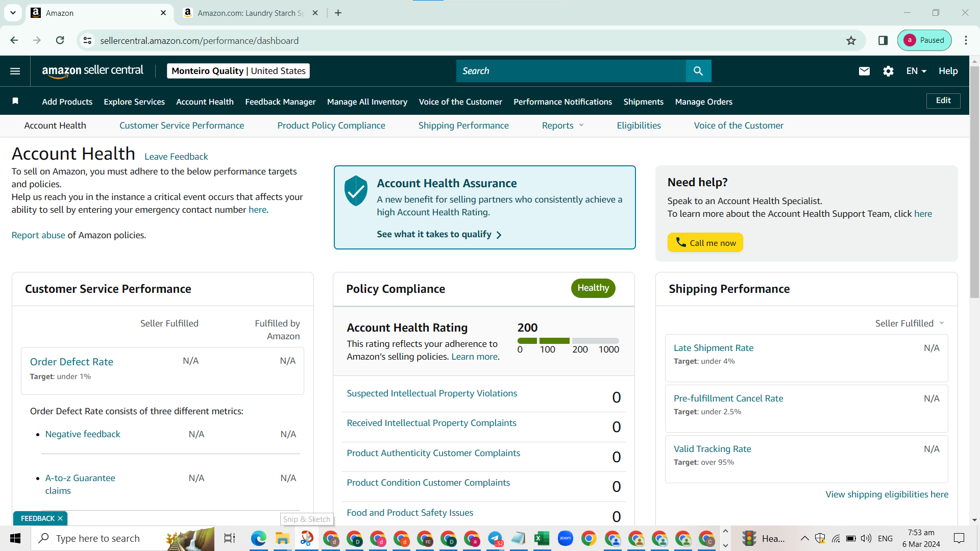Open Explore Services menu item
The height and width of the screenshot is (551, 980).
click(134, 102)
